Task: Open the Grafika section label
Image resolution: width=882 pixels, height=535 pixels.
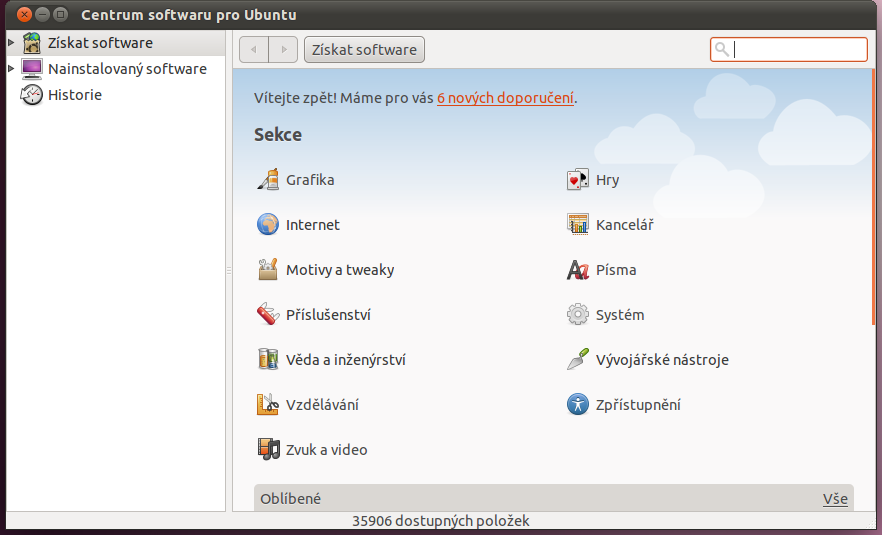Action: (310, 179)
